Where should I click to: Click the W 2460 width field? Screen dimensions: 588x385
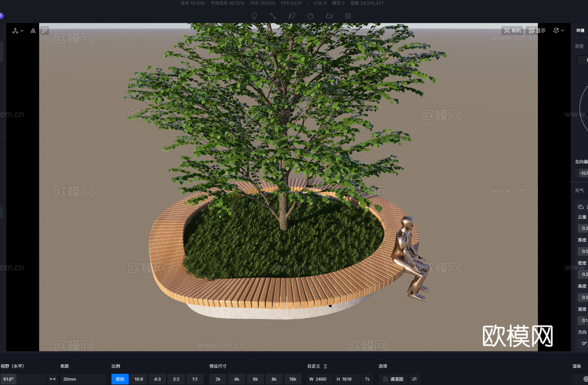[x=320, y=379]
